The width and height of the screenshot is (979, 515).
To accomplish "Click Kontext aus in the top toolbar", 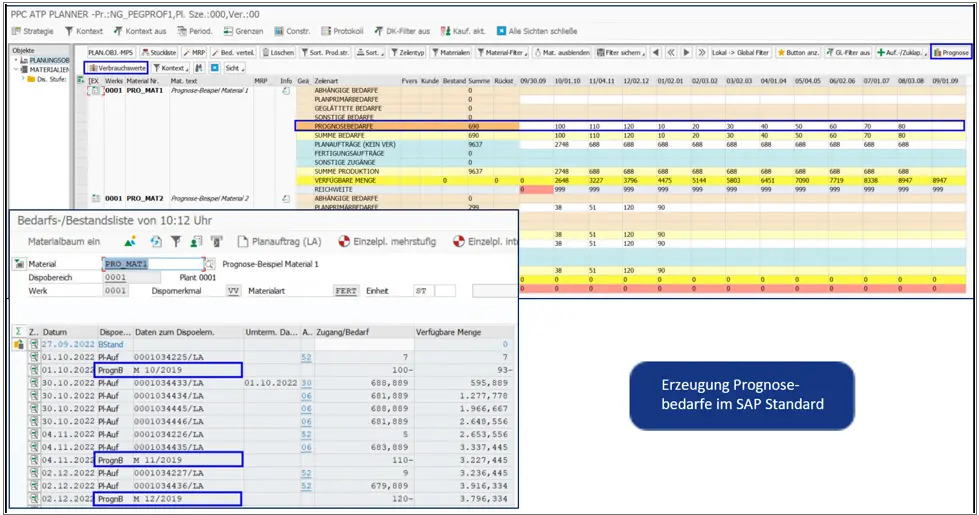I will coord(140,31).
